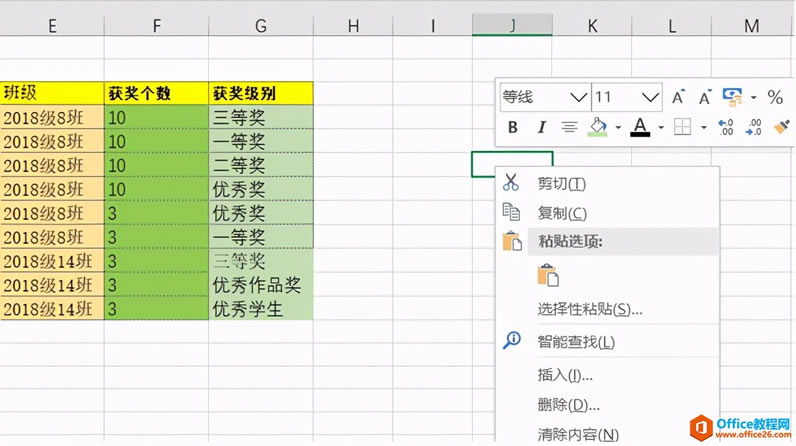Click the center align icon
The width and height of the screenshot is (796, 446).
(569, 127)
